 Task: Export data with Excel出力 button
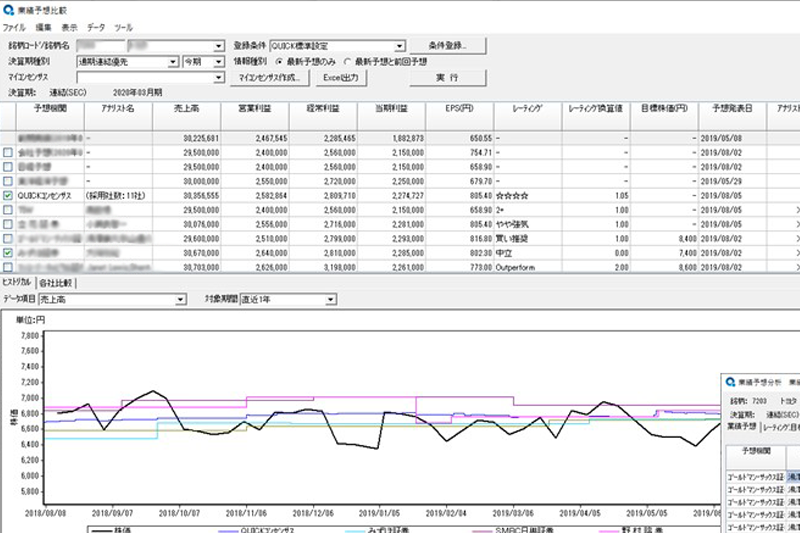pos(341,78)
